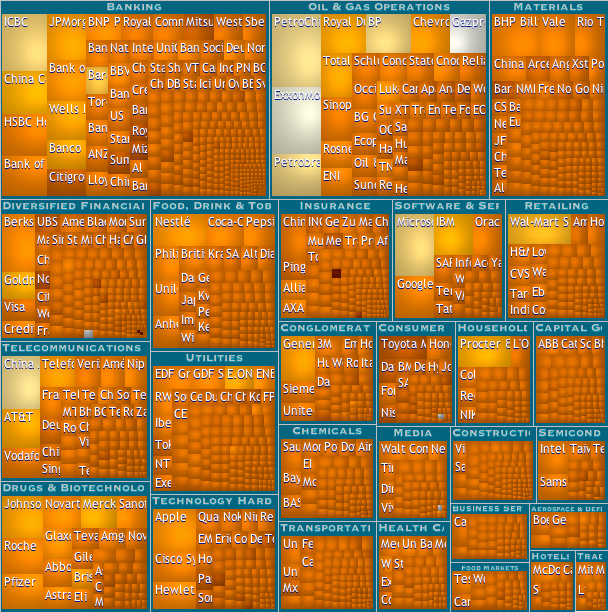Click the Exxonmobil block in Oil & Gas
This screenshot has height=612, width=608.
pos(296,97)
